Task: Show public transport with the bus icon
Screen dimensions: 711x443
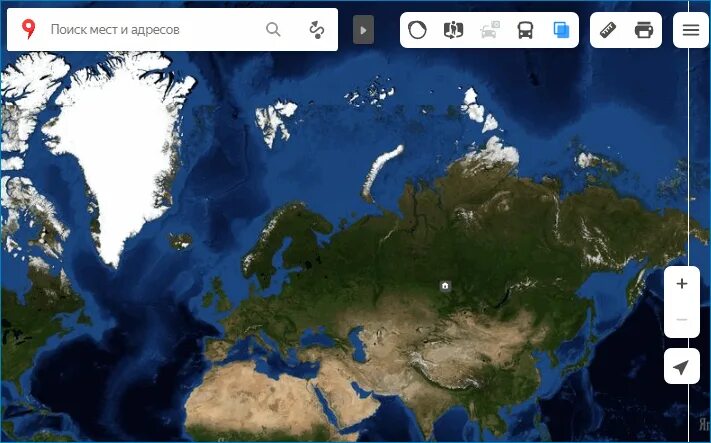Action: point(525,30)
